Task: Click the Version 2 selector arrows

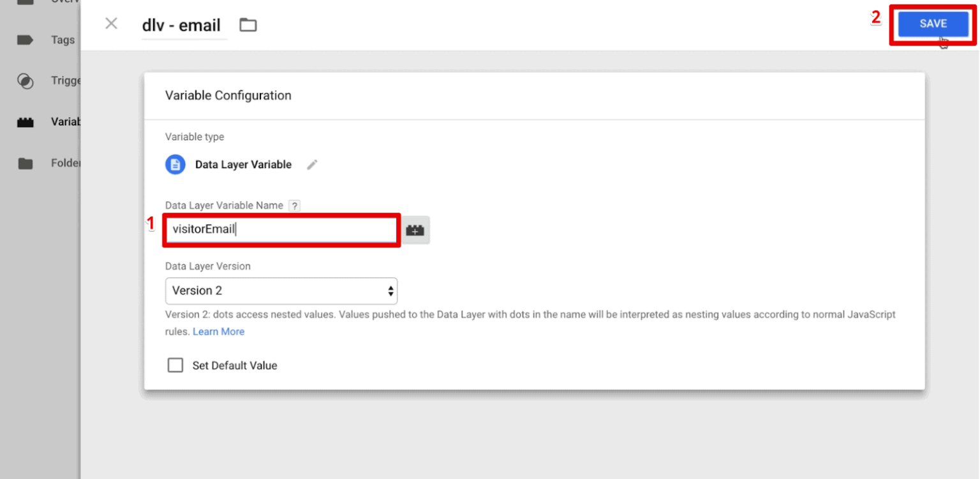Action: click(x=390, y=291)
